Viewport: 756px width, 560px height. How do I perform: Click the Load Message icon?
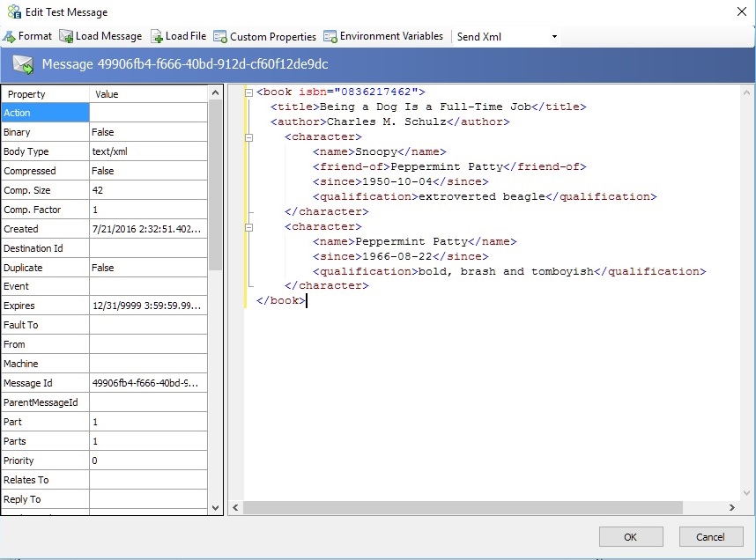coord(65,37)
